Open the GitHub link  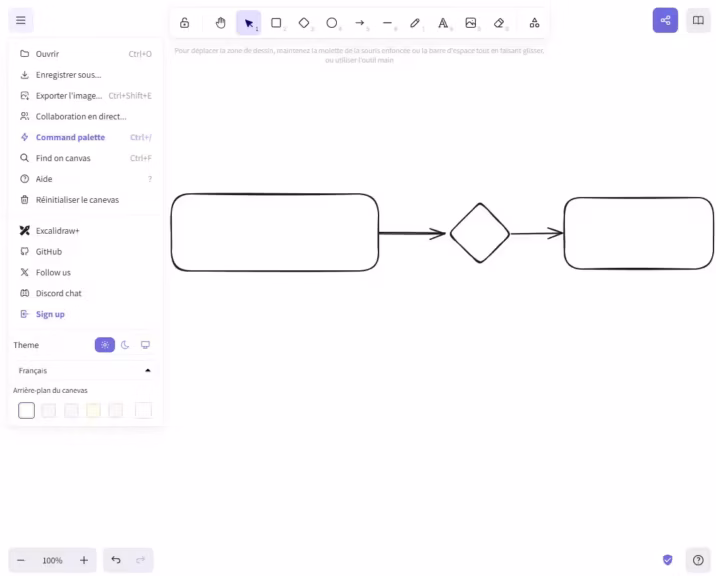pos(48,252)
